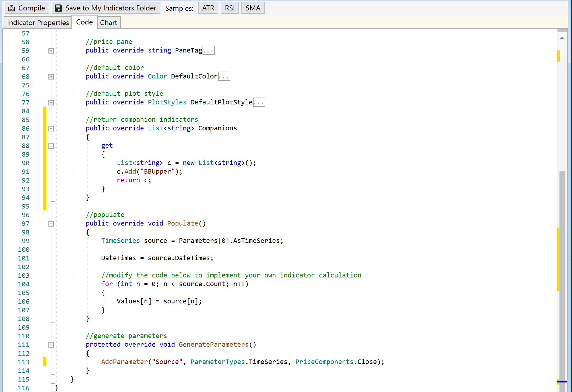Click Save to My Indicators Folder label

coord(111,8)
